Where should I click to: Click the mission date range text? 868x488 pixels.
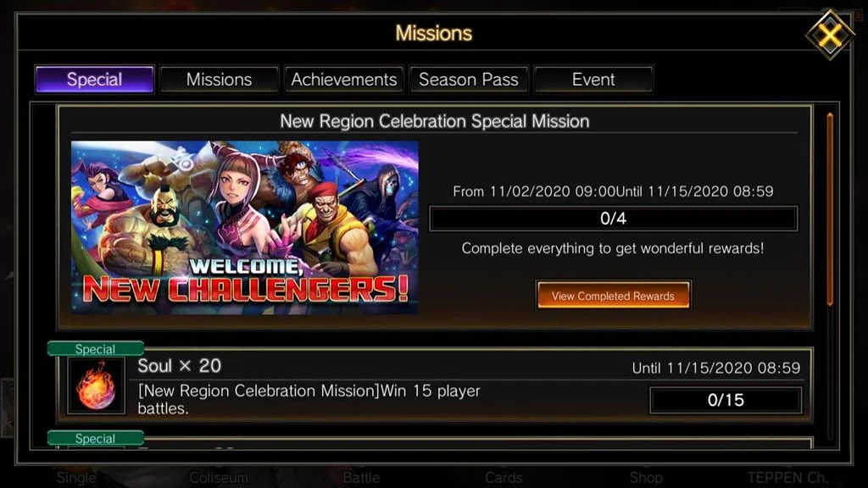[613, 191]
